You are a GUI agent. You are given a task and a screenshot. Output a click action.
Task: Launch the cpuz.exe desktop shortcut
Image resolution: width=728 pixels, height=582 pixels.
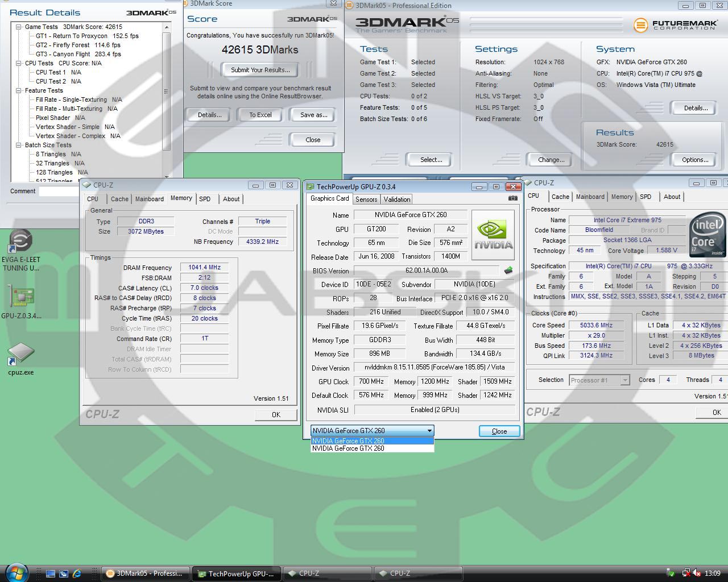(x=21, y=359)
